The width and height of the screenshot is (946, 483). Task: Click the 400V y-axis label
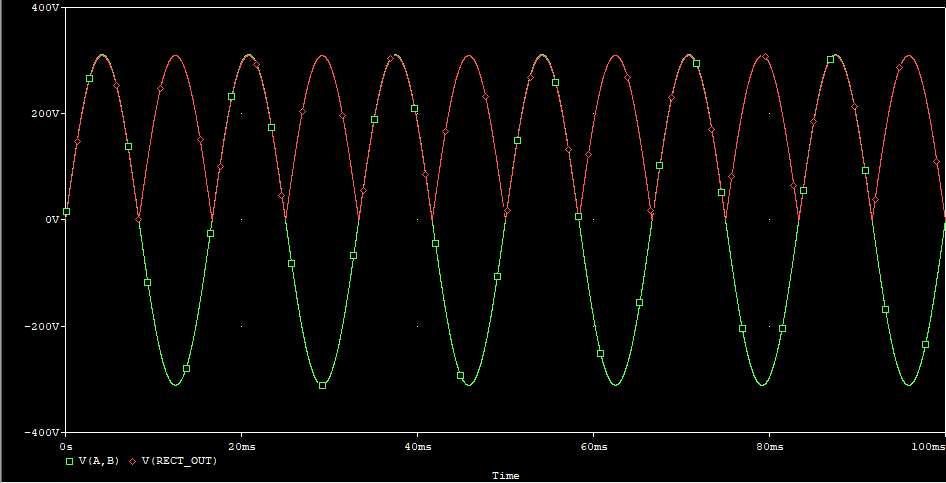click(x=45, y=7)
